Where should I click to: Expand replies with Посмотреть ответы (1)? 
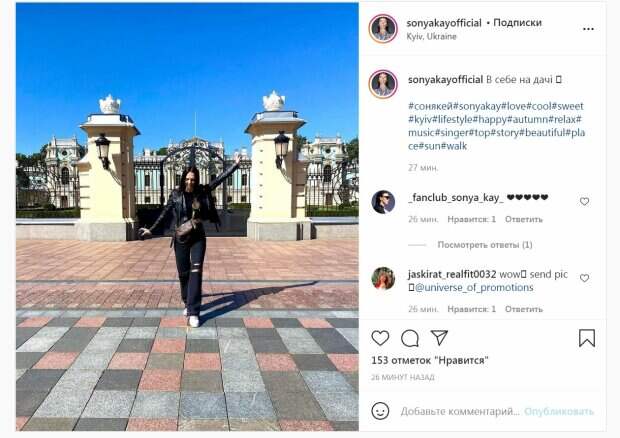[485, 245]
